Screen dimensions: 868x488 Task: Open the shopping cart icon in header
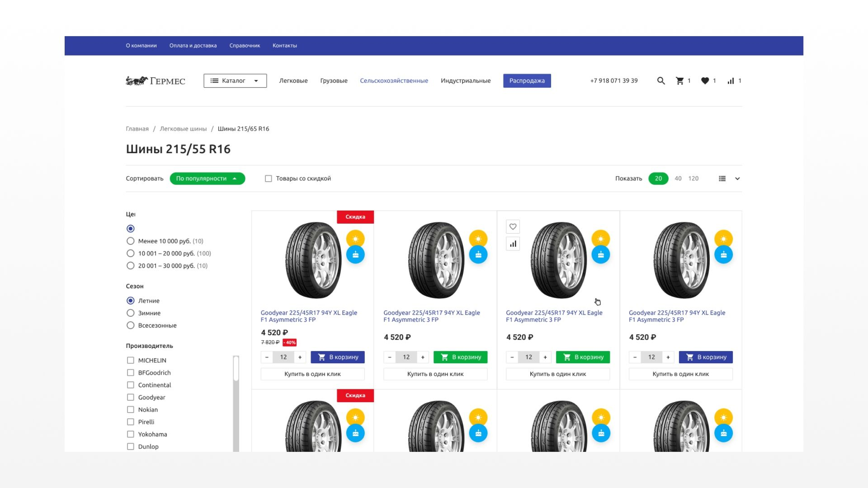680,81
